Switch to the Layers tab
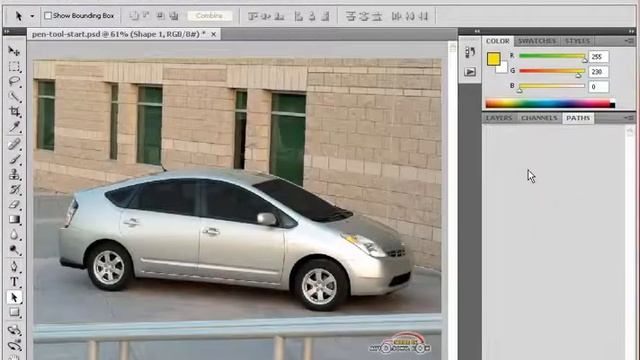This screenshot has height=360, width=640. (x=499, y=118)
